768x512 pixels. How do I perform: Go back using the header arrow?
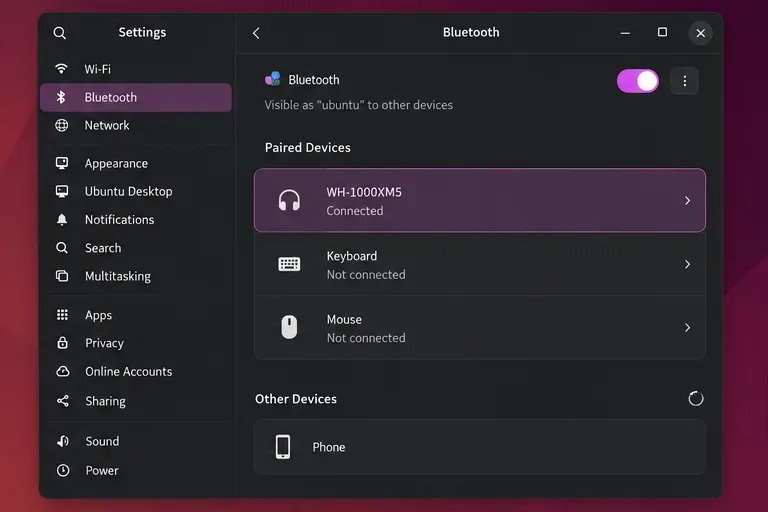[x=256, y=33]
